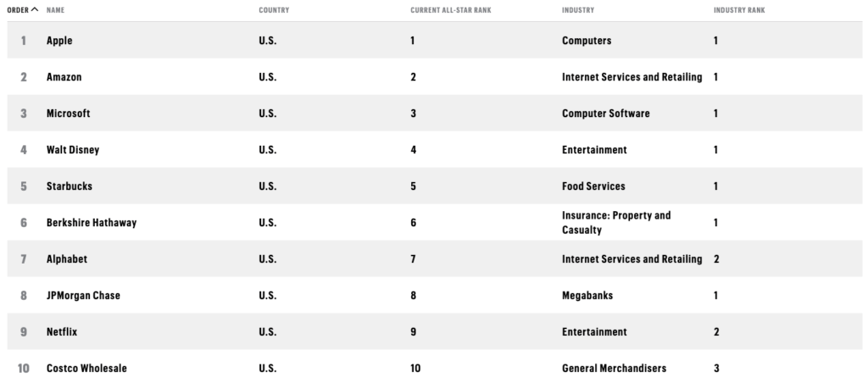Sort by the NAME column header

(55, 10)
